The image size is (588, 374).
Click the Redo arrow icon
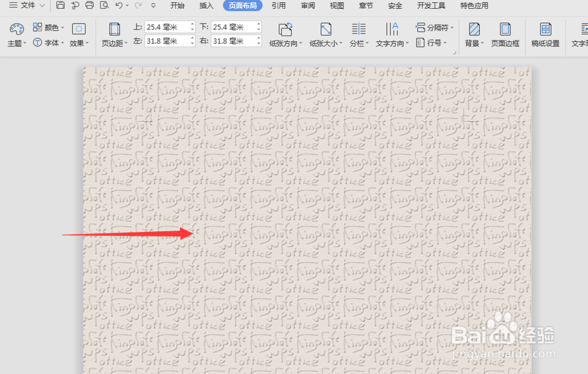tap(138, 5)
